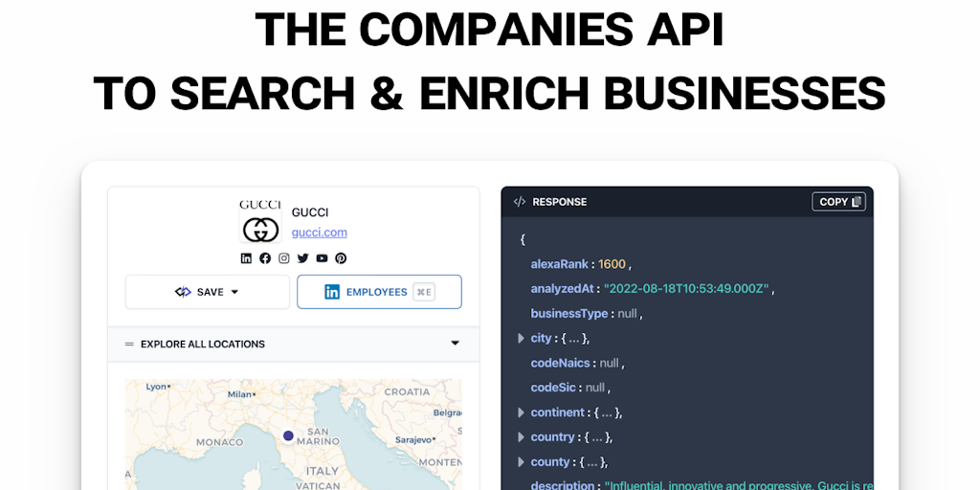Viewport: 980px width, 490px height.
Task: Expand the city node in response
Action: pyautogui.click(x=522, y=338)
